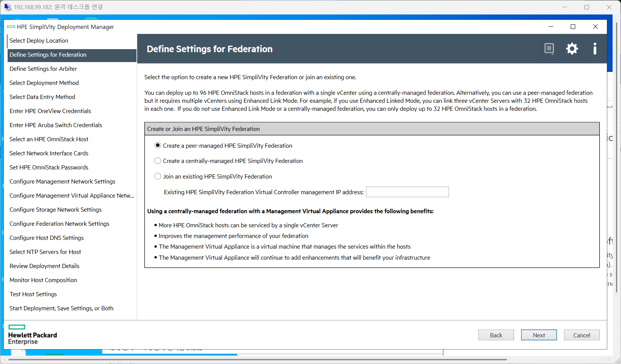The width and height of the screenshot is (621, 364).
Task: Open the settings gear icon in header
Action: coord(572,49)
